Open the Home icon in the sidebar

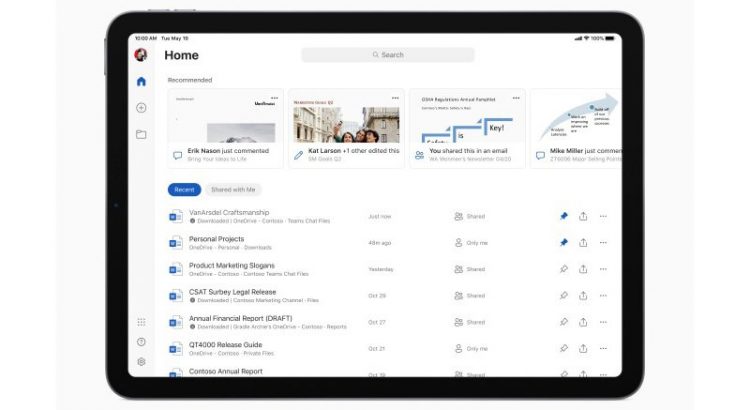141,82
